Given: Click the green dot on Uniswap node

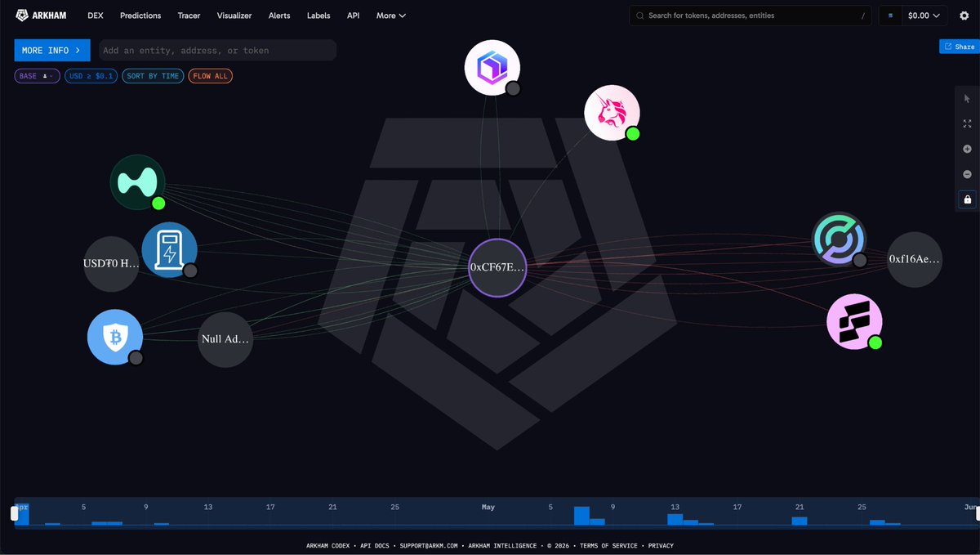Looking at the screenshot, I should [x=632, y=133].
